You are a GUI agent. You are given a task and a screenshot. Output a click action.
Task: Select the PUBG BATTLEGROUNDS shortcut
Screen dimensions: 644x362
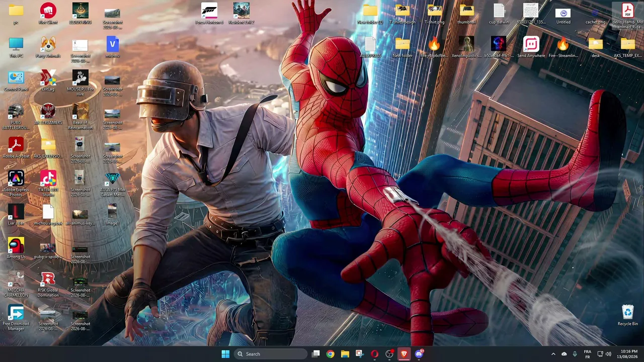tap(16, 117)
